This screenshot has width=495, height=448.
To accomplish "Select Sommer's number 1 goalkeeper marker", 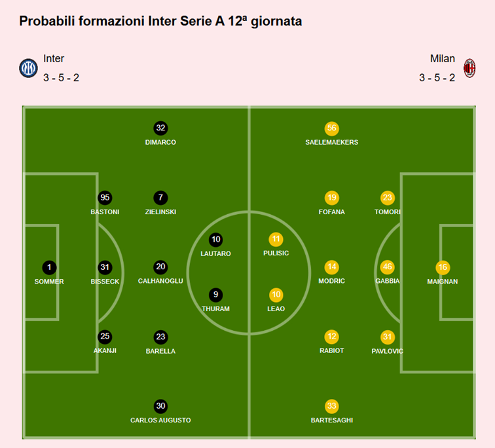I will 49,267.
